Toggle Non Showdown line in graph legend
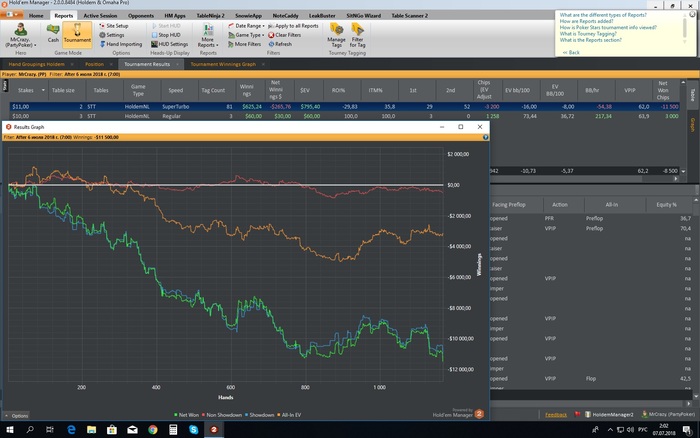Image resolution: width=700 pixels, height=438 pixels. [x=222, y=415]
